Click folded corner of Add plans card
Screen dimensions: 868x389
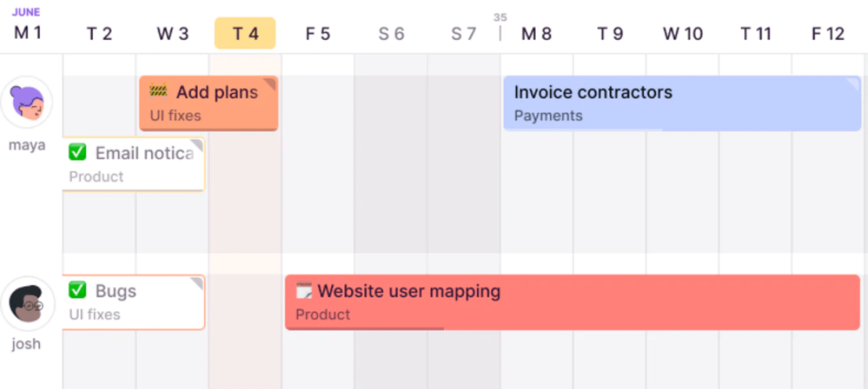point(270,84)
